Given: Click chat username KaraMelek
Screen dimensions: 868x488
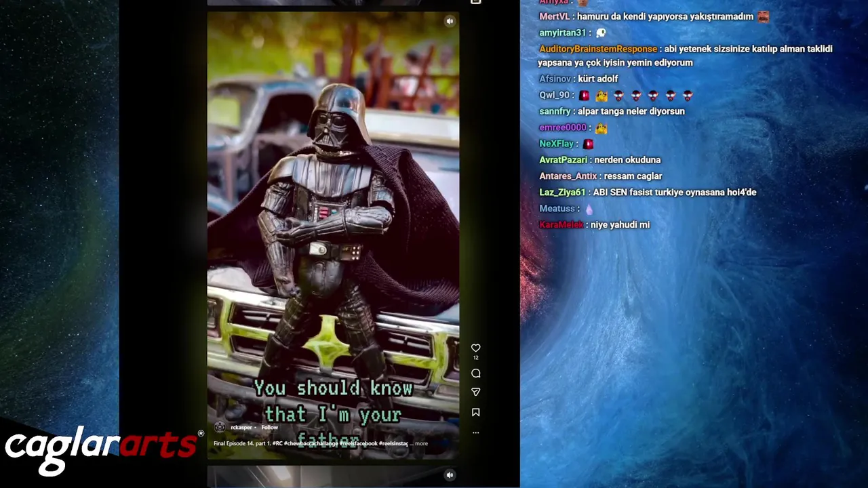Looking at the screenshot, I should tap(561, 225).
